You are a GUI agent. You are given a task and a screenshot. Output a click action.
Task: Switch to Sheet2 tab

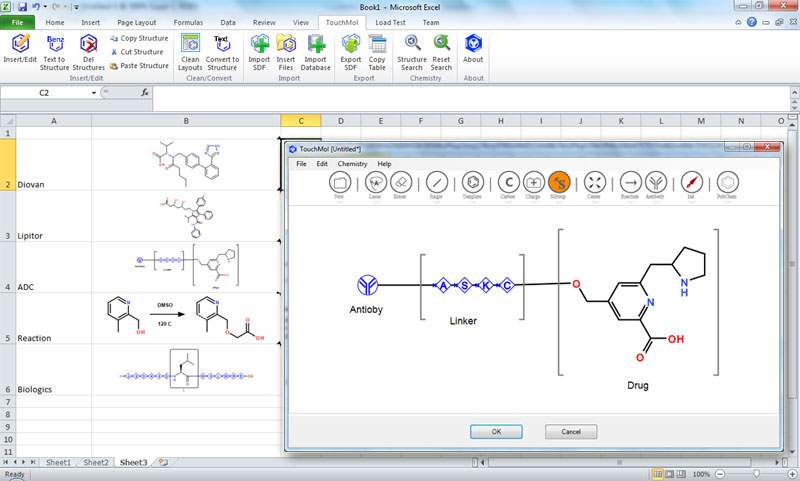[96, 462]
